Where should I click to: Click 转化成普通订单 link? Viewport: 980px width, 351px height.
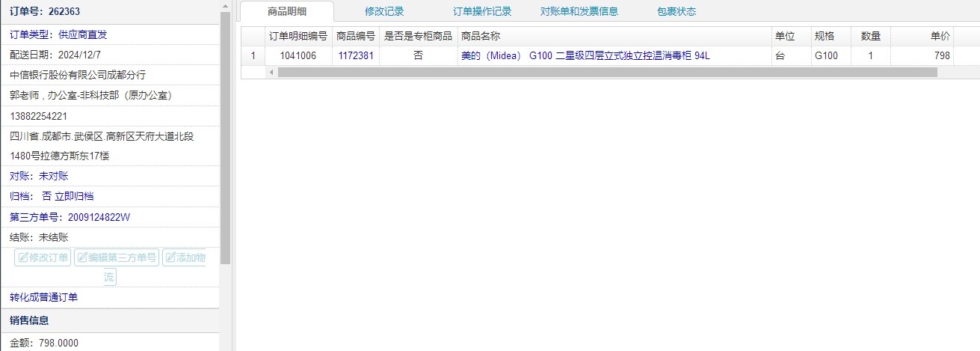click(x=43, y=297)
